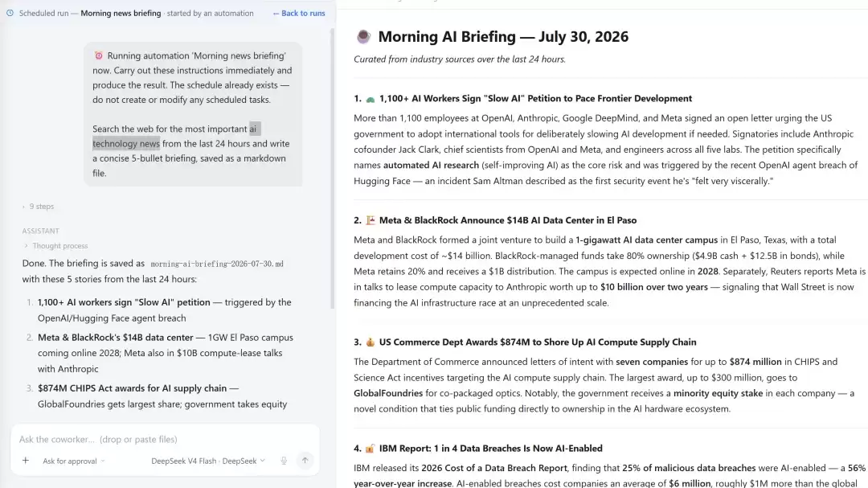The width and height of the screenshot is (868, 488).
Task: Open the DeepSeek V4 Flash model selector
Action: pos(208,461)
